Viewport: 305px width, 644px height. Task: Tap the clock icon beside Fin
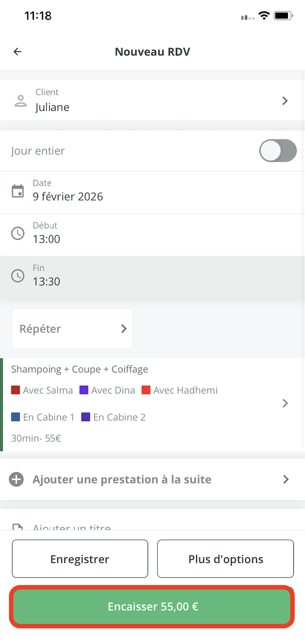(x=18, y=276)
